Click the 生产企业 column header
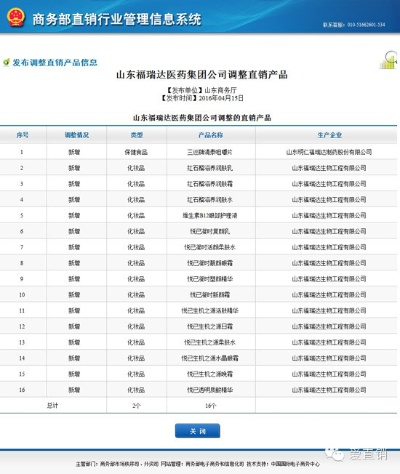This screenshot has width=400, height=474. pos(329,135)
